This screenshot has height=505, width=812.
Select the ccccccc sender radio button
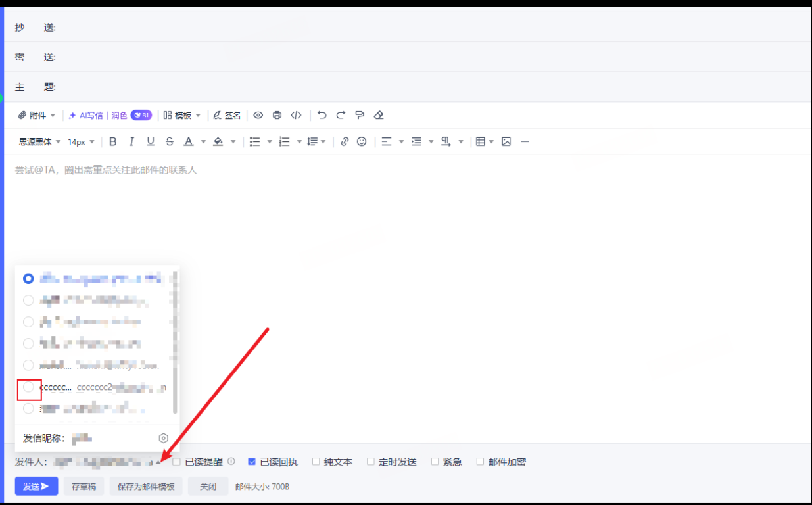(28, 387)
